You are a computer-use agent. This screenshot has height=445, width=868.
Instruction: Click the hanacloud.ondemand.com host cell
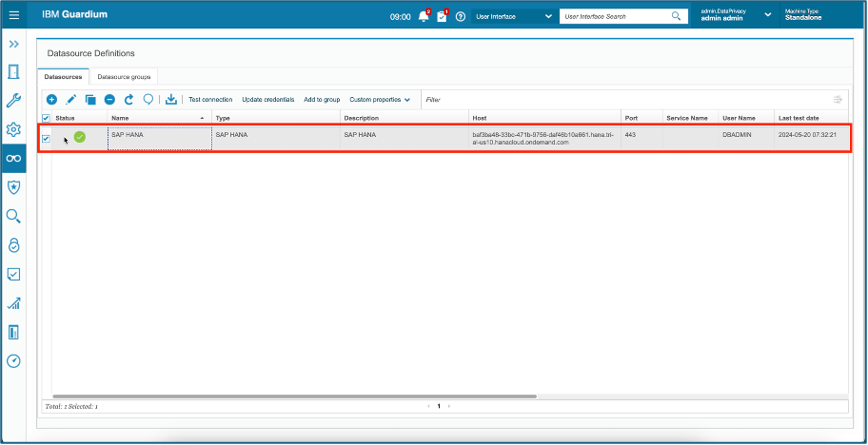(543, 138)
